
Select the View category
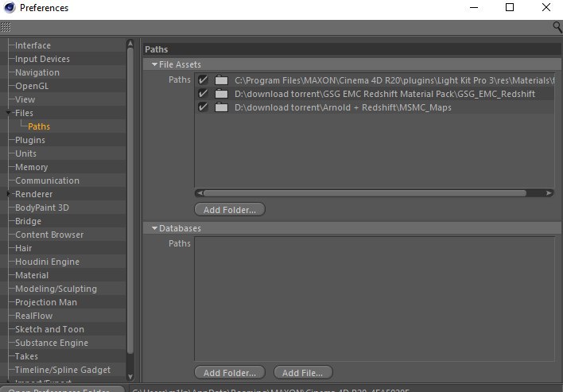tap(25, 99)
